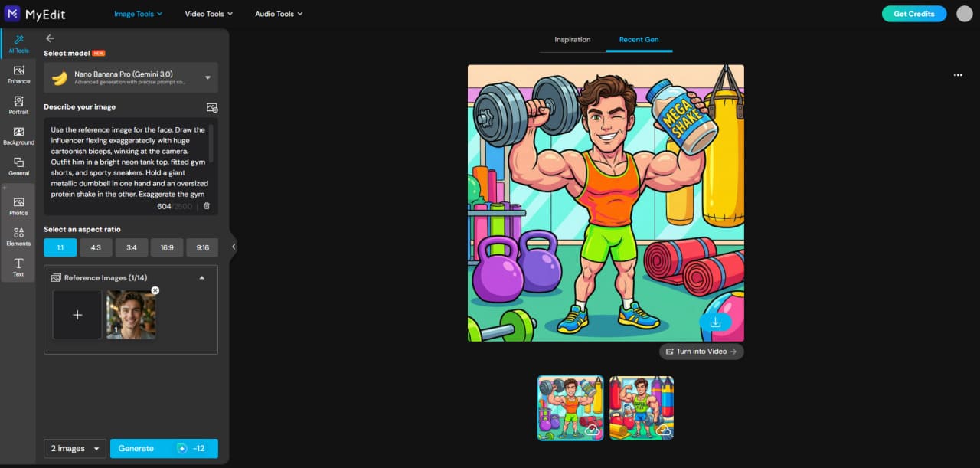Collapse the left panel with side arrow

click(x=234, y=247)
